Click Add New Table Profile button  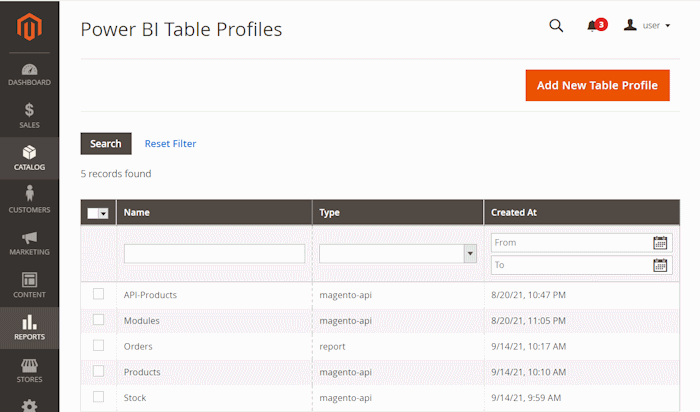597,85
